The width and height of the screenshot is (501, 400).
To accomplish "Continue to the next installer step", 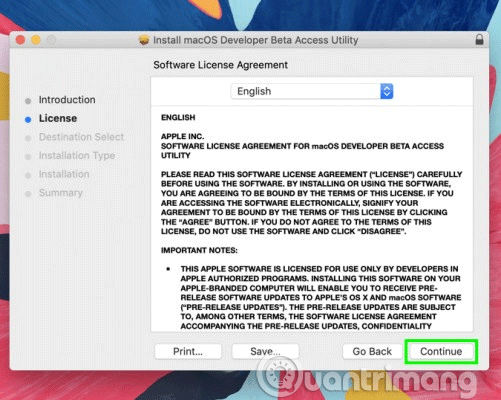I will [x=441, y=351].
